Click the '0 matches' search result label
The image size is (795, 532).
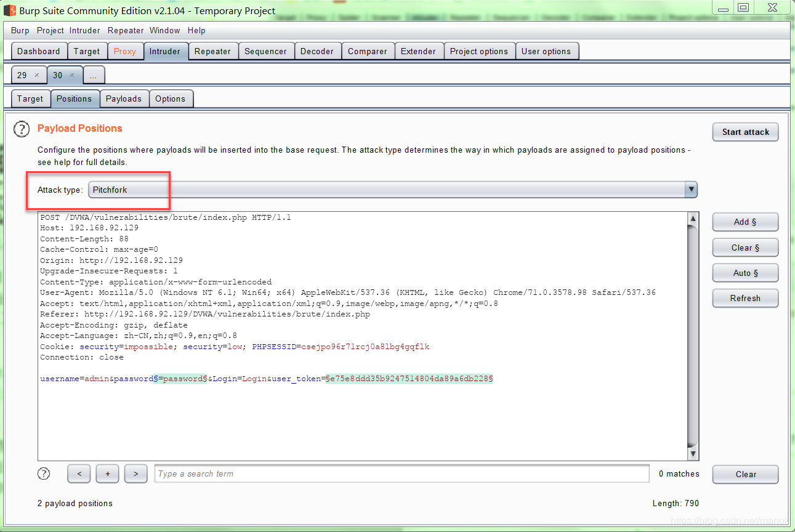[679, 474]
